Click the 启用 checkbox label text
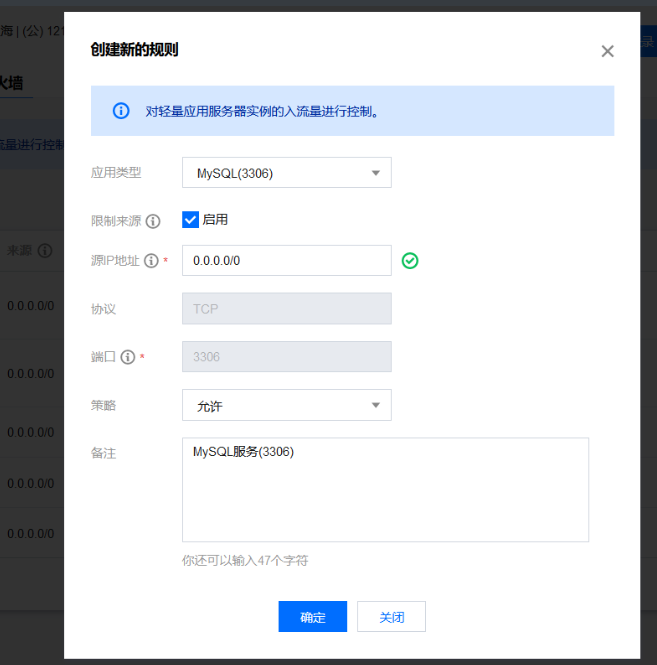This screenshot has height=665, width=657. pos(215,220)
